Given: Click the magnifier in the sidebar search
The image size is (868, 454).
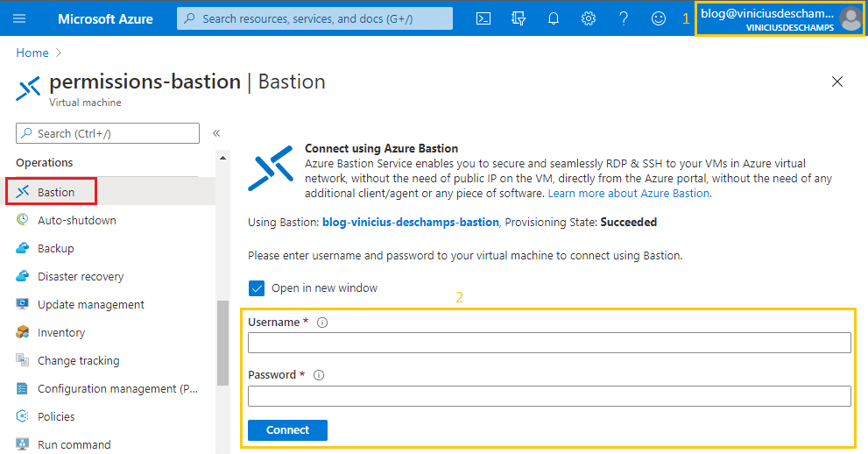Looking at the screenshot, I should point(26,133).
